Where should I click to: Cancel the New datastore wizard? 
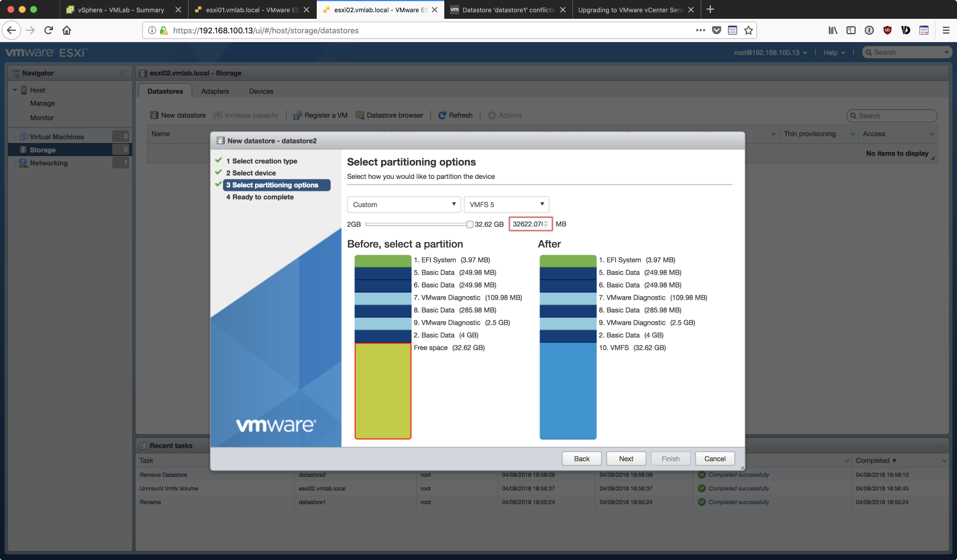coord(715,459)
